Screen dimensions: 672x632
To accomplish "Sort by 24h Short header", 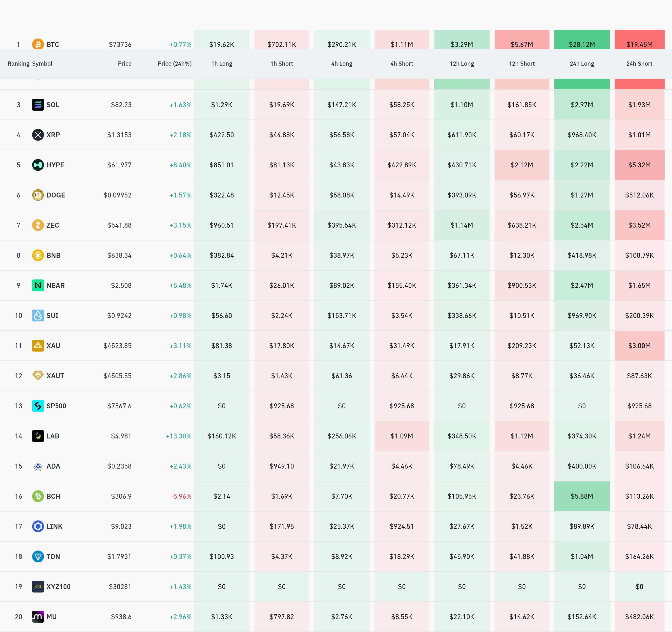I will 639,63.
